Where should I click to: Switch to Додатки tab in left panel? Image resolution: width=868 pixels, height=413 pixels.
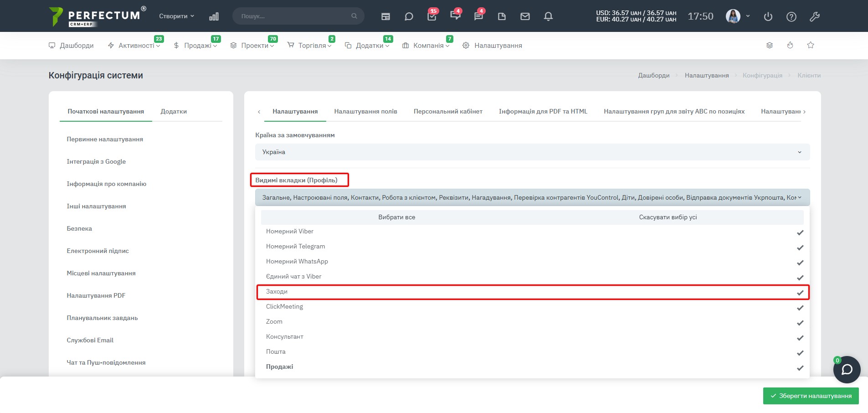pyautogui.click(x=174, y=112)
